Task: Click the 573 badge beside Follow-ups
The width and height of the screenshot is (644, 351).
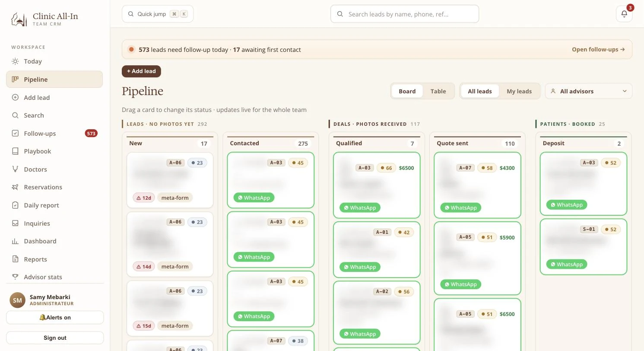Action: (91, 134)
